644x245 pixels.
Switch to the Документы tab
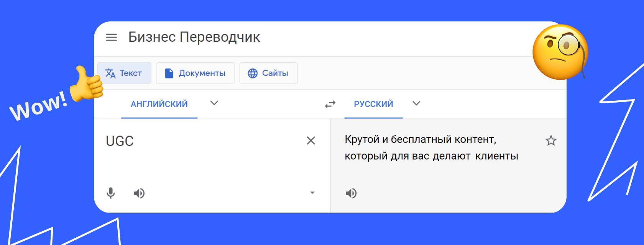(x=195, y=73)
